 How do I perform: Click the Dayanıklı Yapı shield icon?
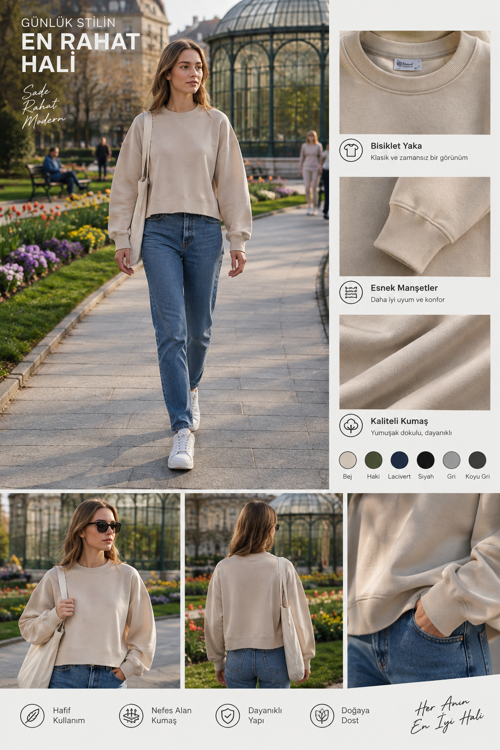pyautogui.click(x=228, y=716)
